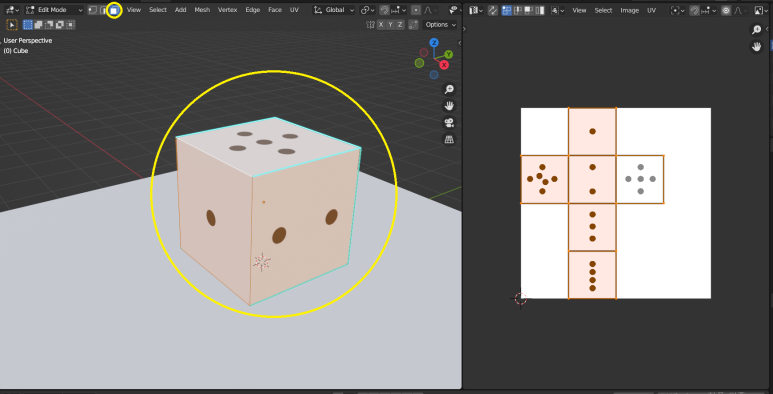Click the red X axis on gizmo
This screenshot has width=773, height=394.
click(444, 65)
